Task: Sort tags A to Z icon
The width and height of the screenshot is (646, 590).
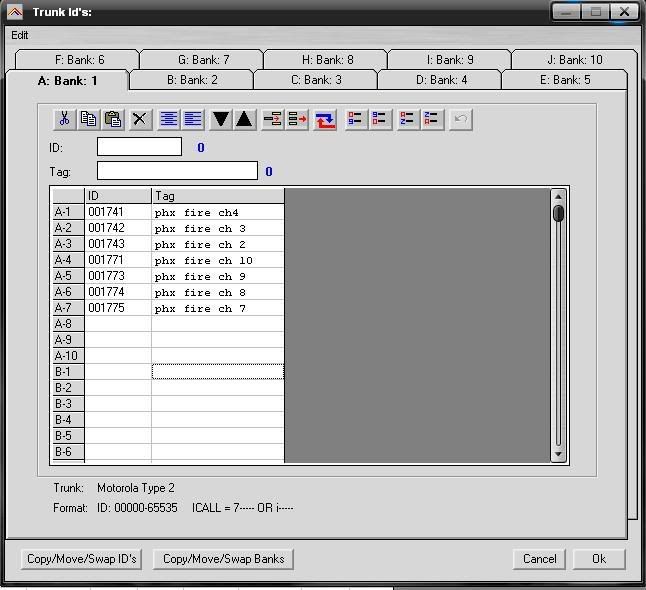Action: [408, 119]
